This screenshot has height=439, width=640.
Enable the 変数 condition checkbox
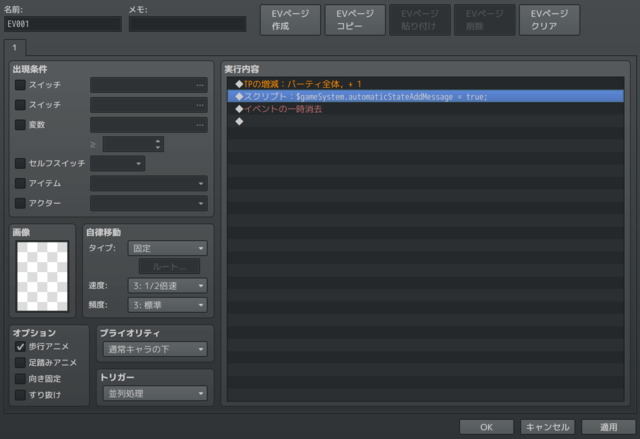[20, 125]
